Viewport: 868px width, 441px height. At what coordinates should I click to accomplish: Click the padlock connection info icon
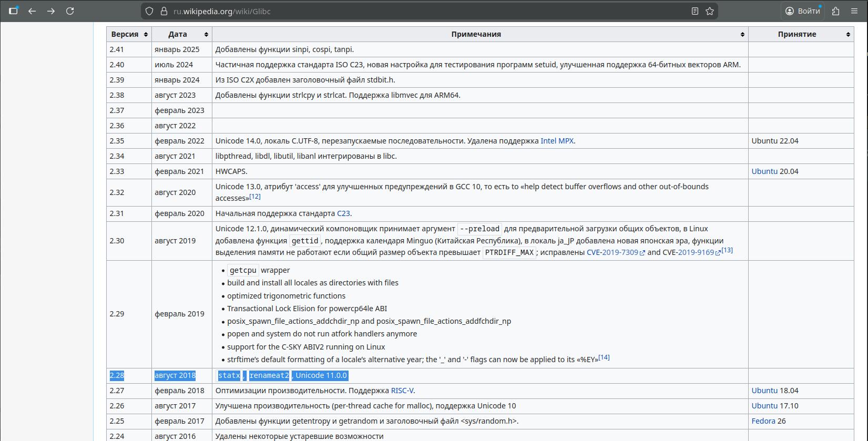click(x=163, y=11)
